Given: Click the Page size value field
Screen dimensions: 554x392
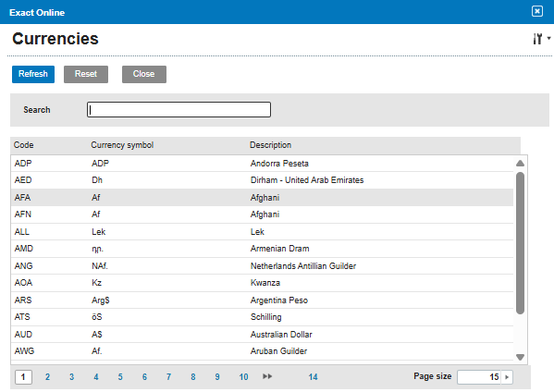Looking at the screenshot, I should tap(479, 377).
